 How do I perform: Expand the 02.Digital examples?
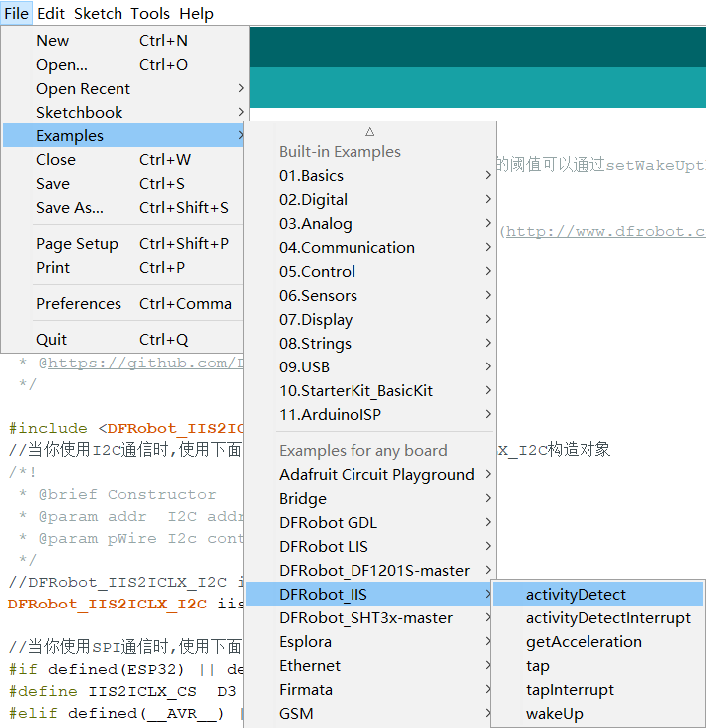click(x=370, y=199)
